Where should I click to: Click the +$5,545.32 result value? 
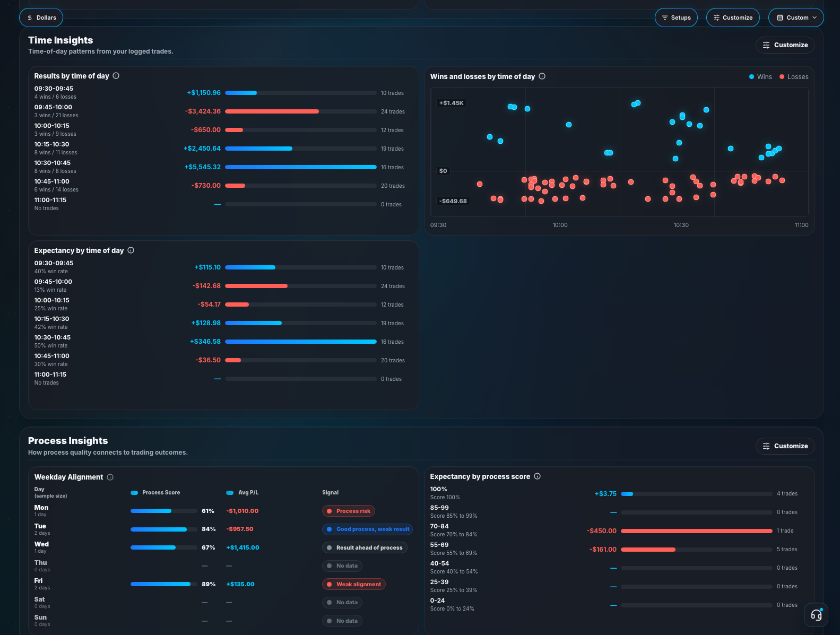(x=202, y=167)
